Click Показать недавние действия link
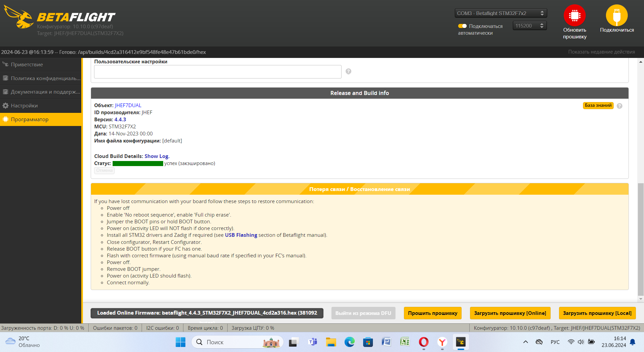The width and height of the screenshot is (644, 352). [x=602, y=52]
